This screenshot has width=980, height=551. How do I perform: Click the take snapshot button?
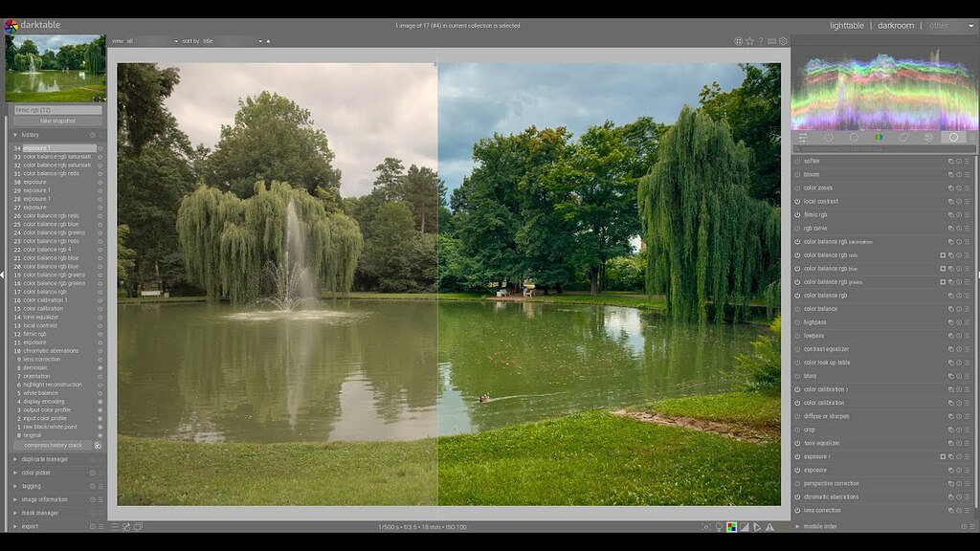pos(57,121)
